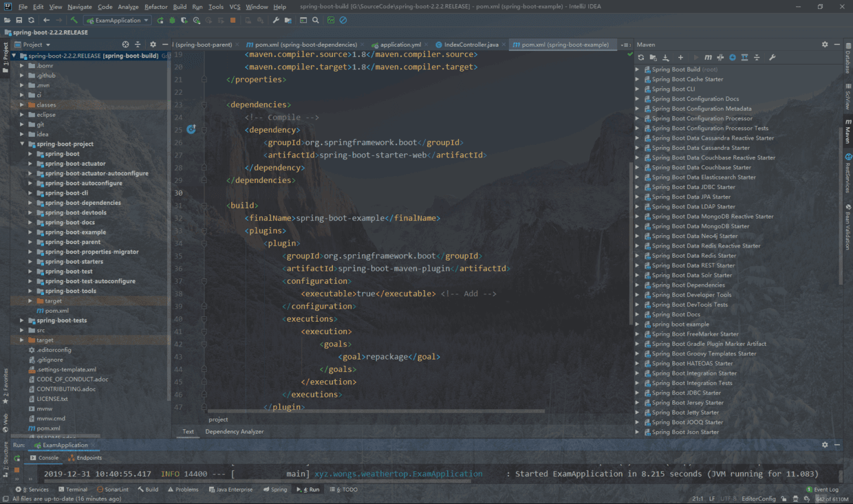853x504 pixels.
Task: Open the Refactor menu
Action: (x=155, y=6)
